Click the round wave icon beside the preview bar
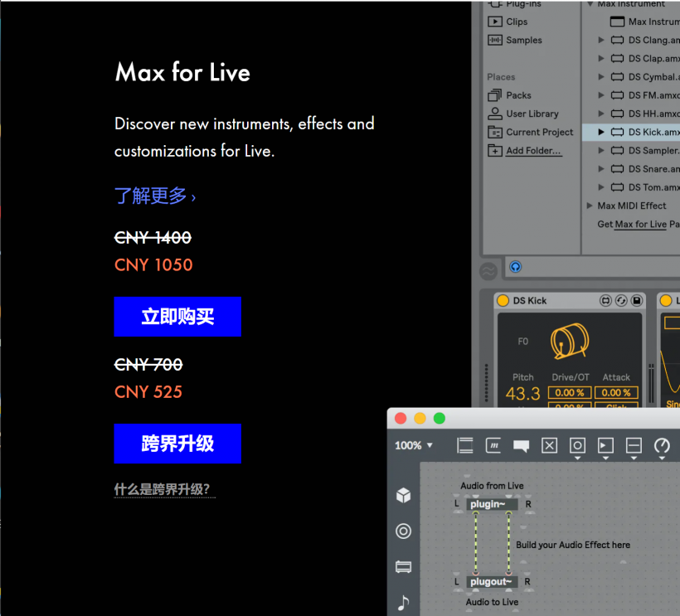680x616 pixels. (x=488, y=272)
